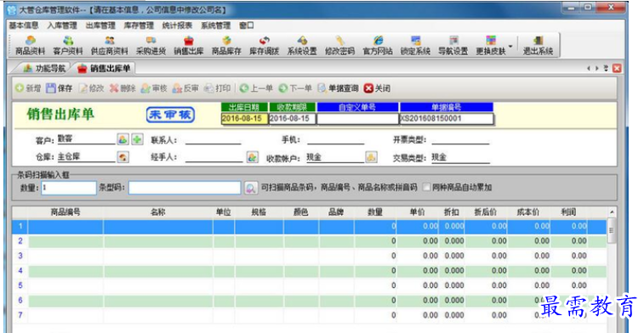Open 客户资料 toolbar icon
The image size is (644, 333).
[x=68, y=46]
